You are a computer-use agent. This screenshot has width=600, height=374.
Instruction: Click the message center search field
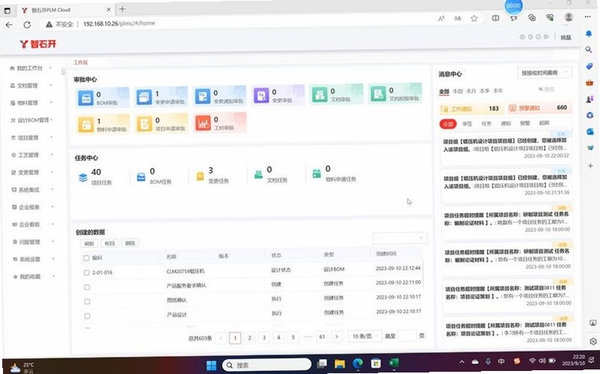549,89
